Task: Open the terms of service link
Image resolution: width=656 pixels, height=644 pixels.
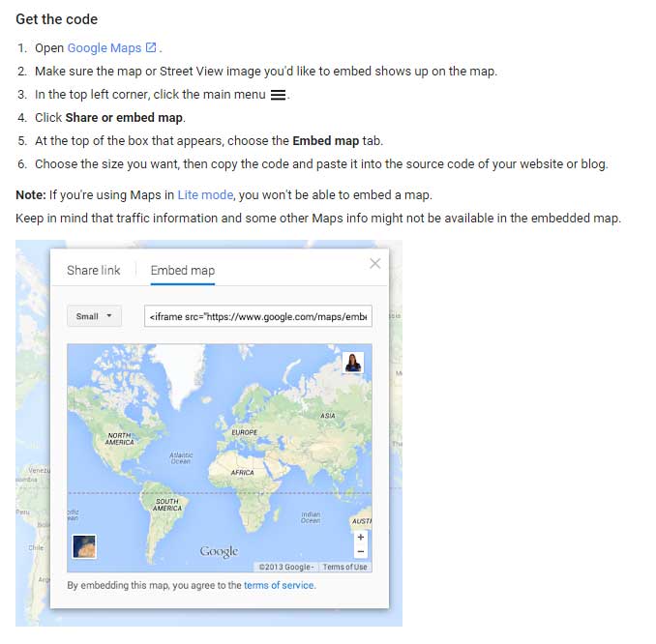Action: click(x=279, y=585)
